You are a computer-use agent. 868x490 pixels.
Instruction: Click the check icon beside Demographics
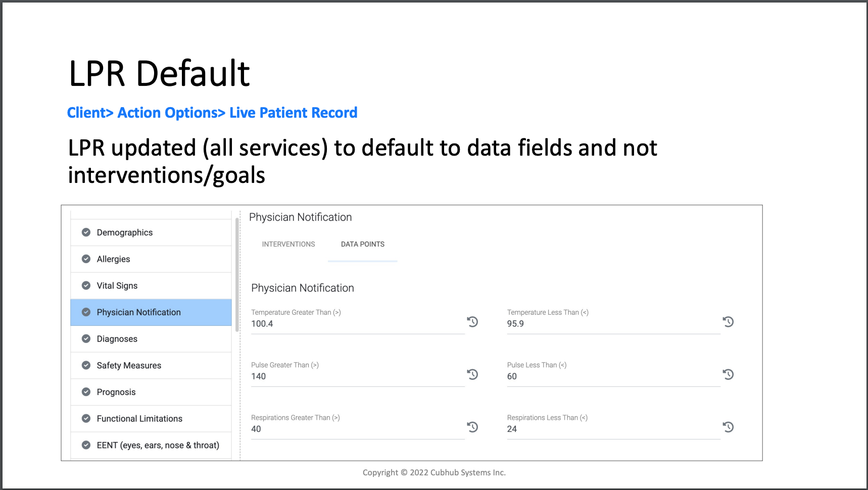[x=86, y=232]
